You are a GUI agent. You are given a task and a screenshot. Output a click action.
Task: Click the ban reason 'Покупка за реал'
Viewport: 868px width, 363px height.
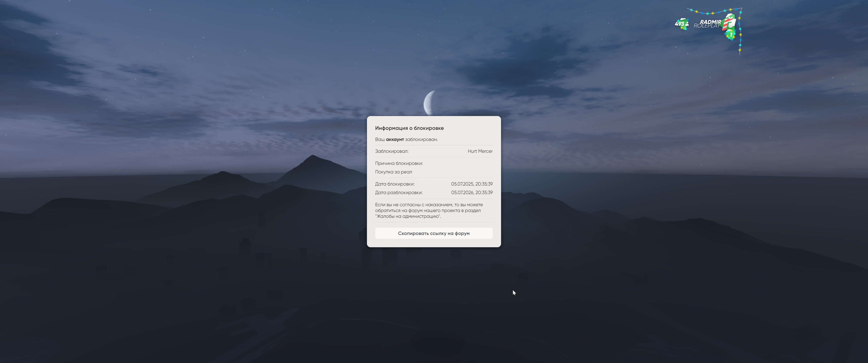click(393, 172)
